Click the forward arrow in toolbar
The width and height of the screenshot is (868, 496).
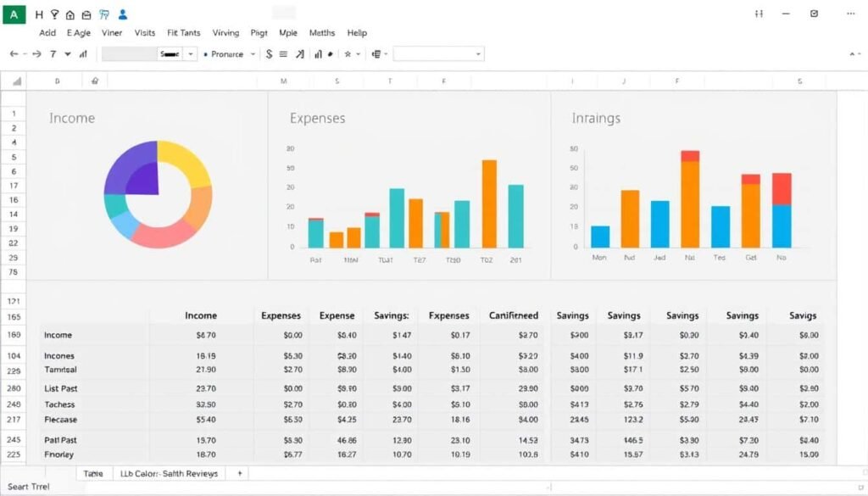pyautogui.click(x=36, y=53)
